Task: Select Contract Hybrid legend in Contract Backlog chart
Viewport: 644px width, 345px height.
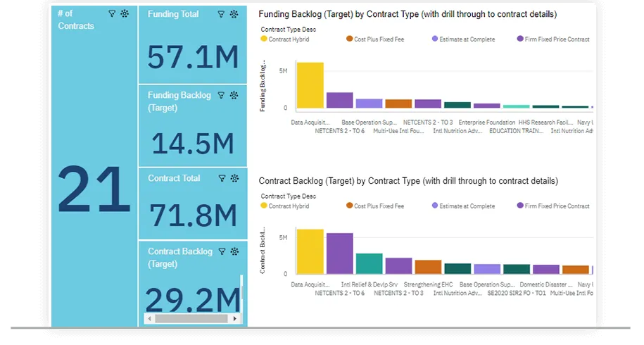Action: tap(285, 206)
